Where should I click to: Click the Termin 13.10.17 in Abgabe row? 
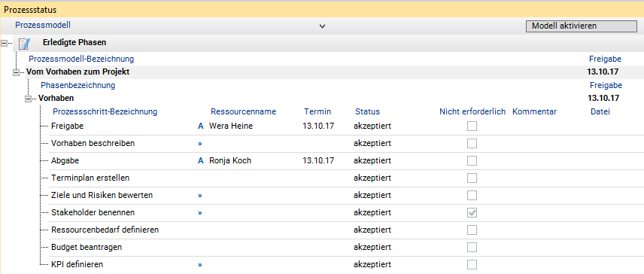click(x=318, y=160)
